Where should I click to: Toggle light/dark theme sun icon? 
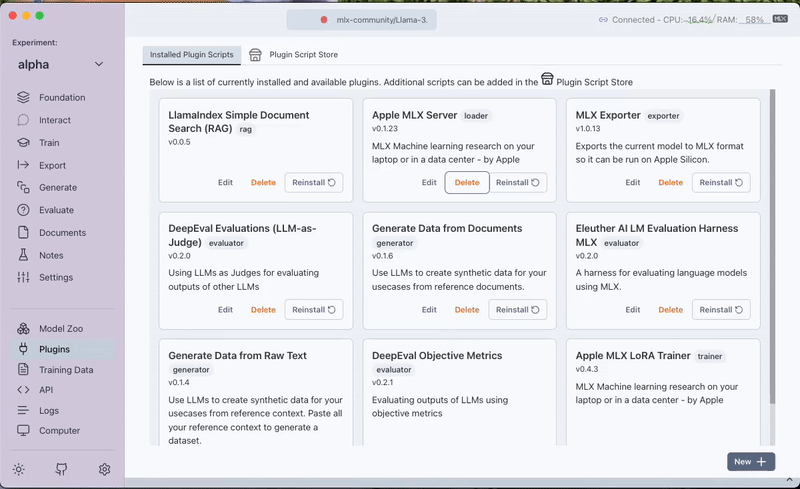point(19,469)
